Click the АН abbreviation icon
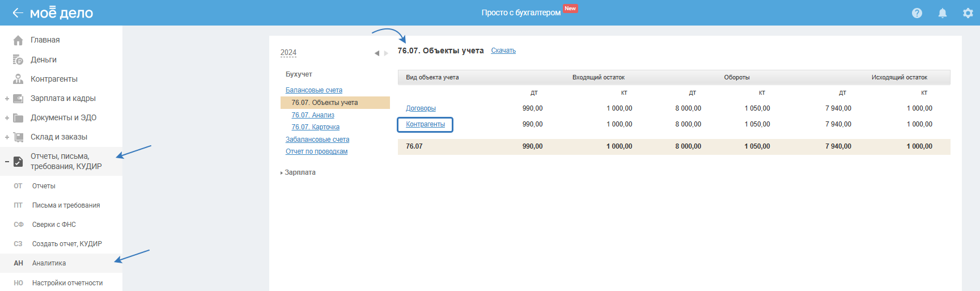The image size is (980, 291). pyautogui.click(x=18, y=263)
